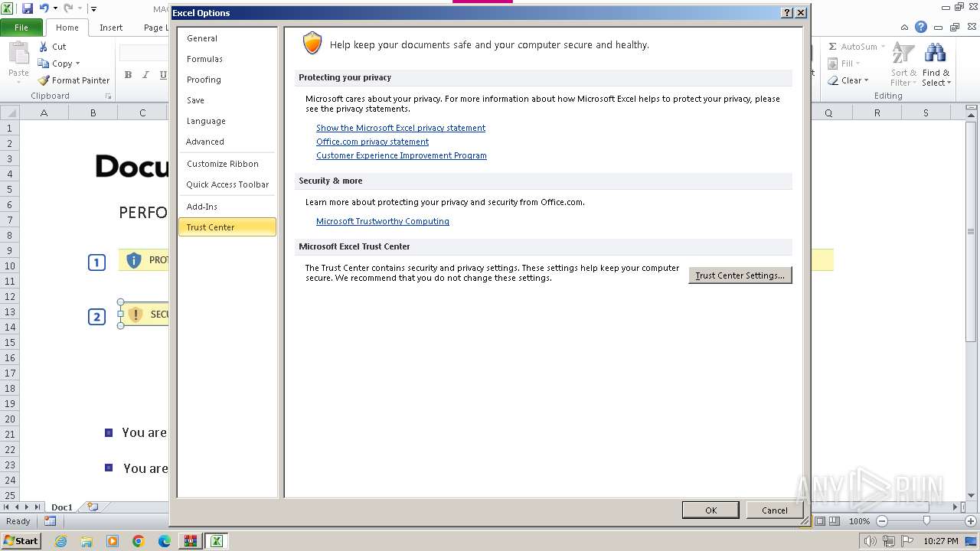Select Language in the options list
Screen dimensions: 980x551
click(227, 121)
